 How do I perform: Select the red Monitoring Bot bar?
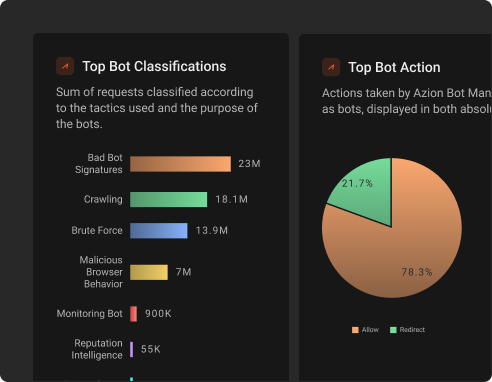(133, 314)
